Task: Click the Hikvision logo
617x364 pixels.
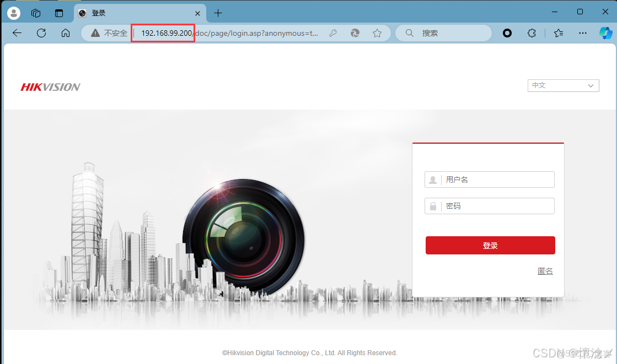Action: point(50,87)
